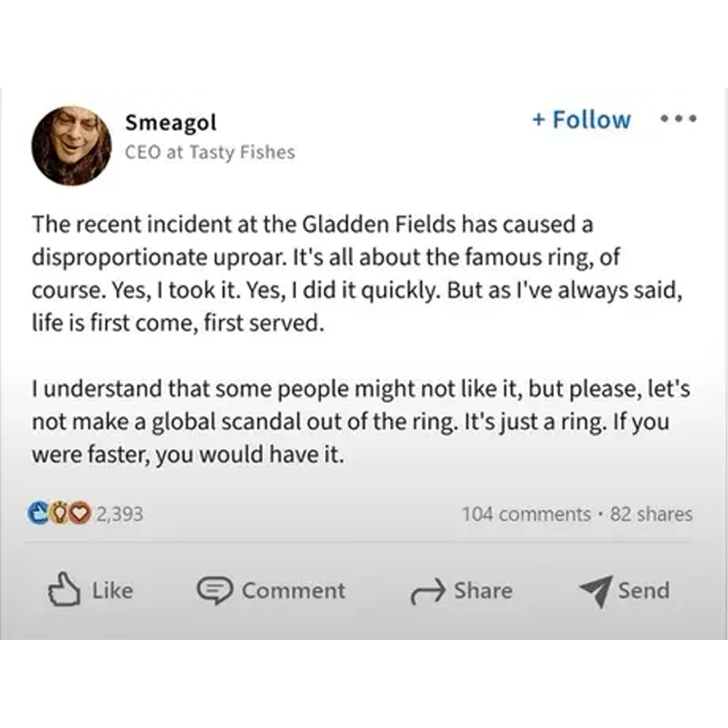
Task: Open Smeagol's profile picture
Action: click(x=71, y=146)
